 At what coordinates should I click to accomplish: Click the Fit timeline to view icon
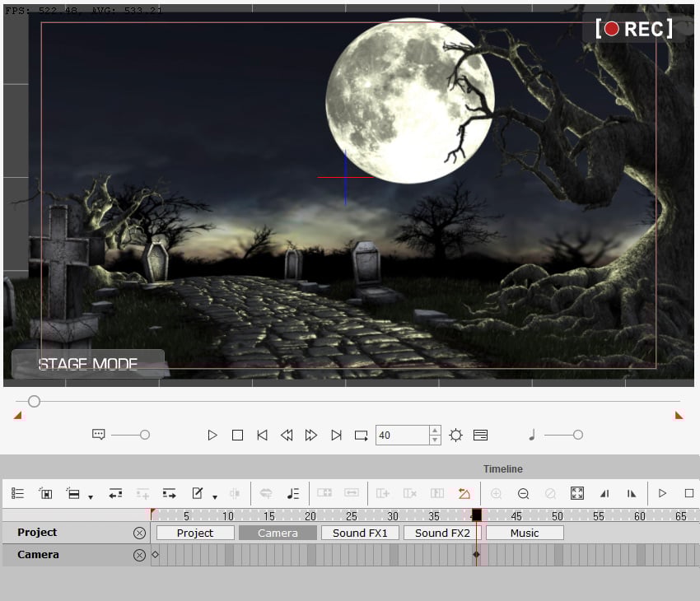point(577,493)
